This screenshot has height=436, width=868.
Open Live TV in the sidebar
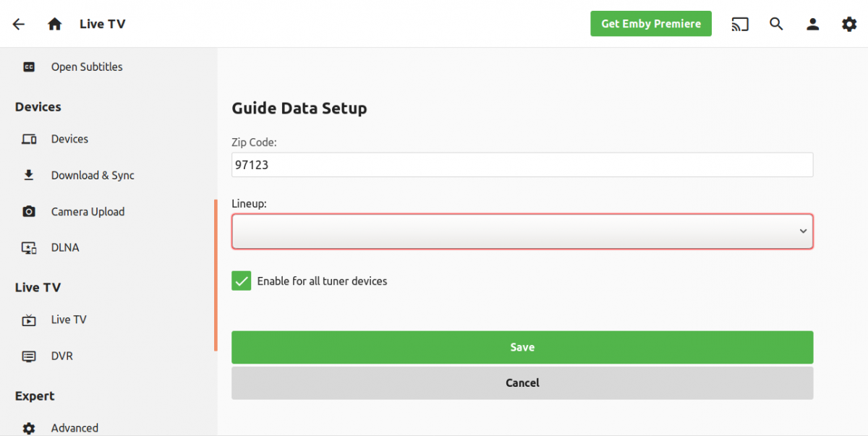(69, 320)
